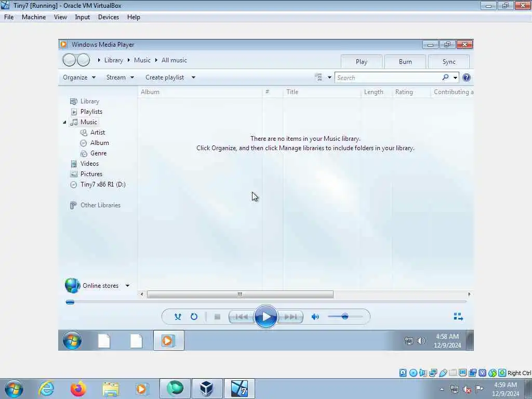Screen dimensions: 532x399
Task: Select Videos in the navigation pane
Action: tap(89, 164)
